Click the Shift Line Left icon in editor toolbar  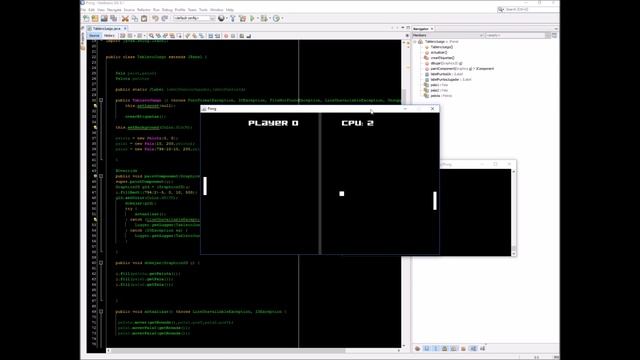[210, 36]
